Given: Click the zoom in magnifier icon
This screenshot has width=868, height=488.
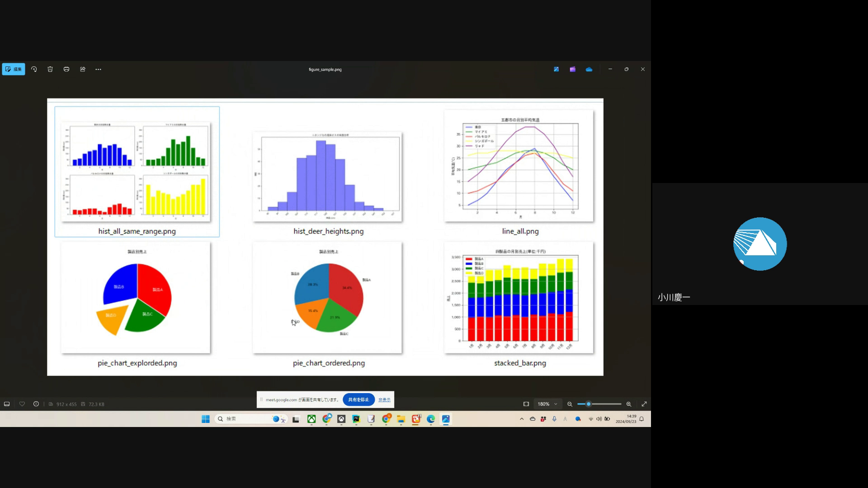Looking at the screenshot, I should [629, 404].
